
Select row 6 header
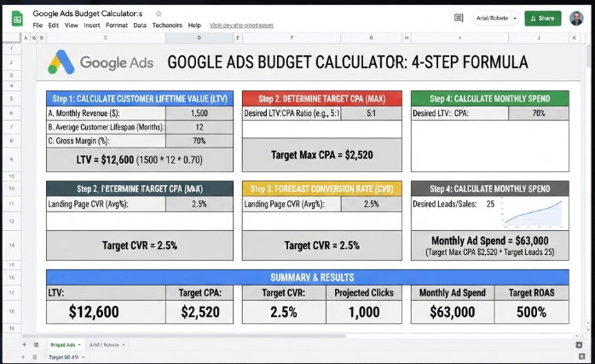11,113
